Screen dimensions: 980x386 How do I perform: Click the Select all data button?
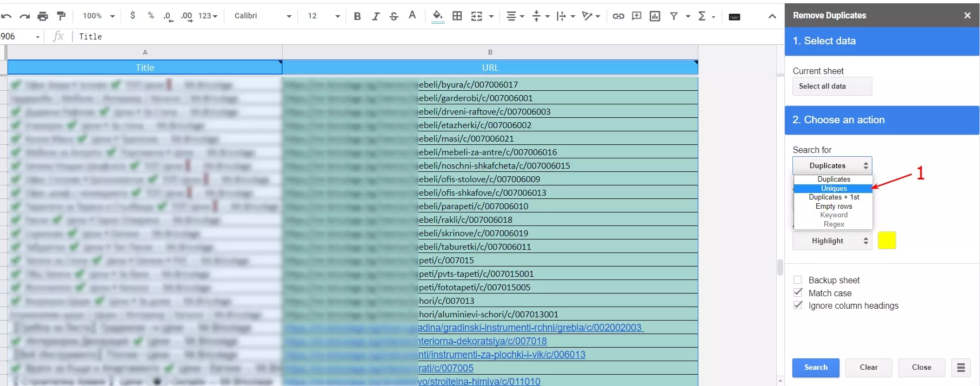click(x=832, y=86)
